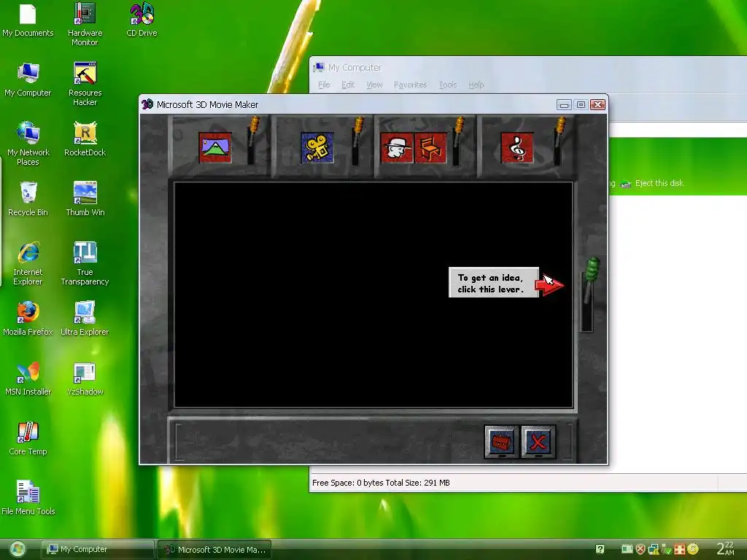Switch to 3D Movie Maker taskbar button
The height and width of the screenshot is (560, 747).
tap(214, 550)
